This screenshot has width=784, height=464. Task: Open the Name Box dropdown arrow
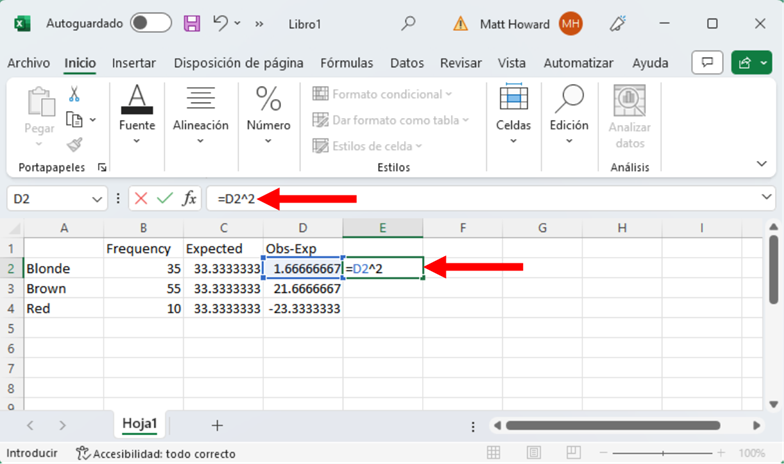(x=98, y=199)
